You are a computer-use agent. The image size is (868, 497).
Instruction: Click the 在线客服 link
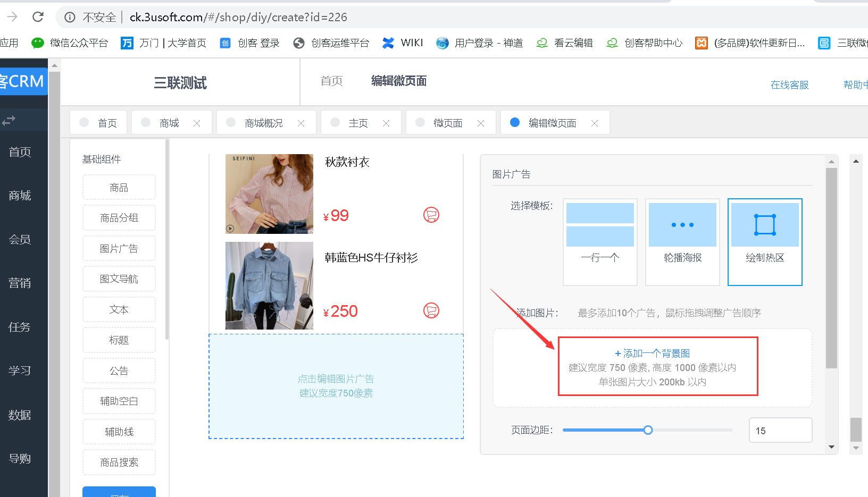coord(789,85)
